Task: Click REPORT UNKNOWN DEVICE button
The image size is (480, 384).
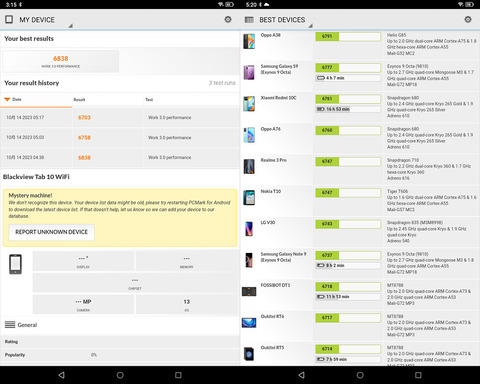Action: click(52, 232)
